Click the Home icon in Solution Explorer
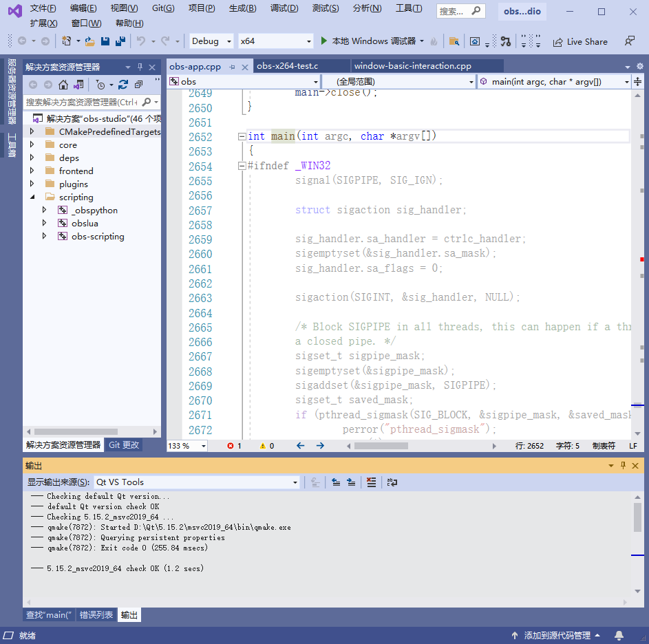Image resolution: width=649 pixels, height=644 pixels. click(x=63, y=85)
